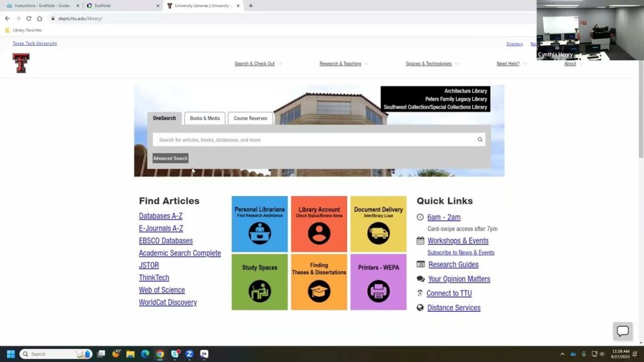Open the EBSCO Databases link
Screen dimensions: 644x362
point(165,241)
